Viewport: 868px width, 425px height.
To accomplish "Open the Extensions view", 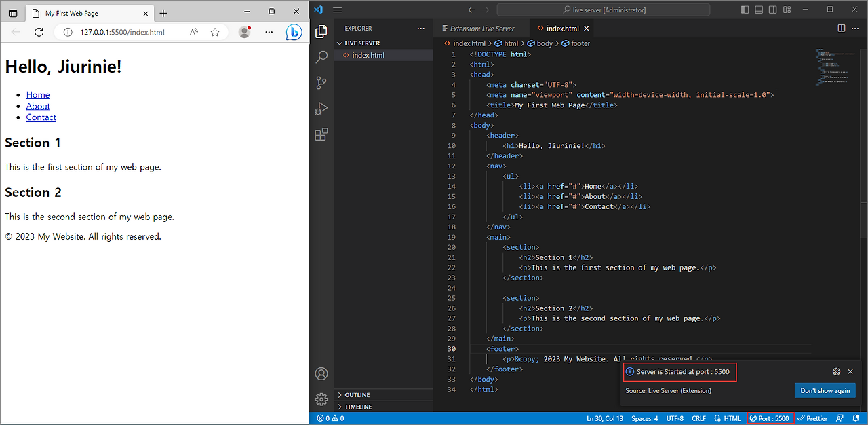I will click(321, 134).
